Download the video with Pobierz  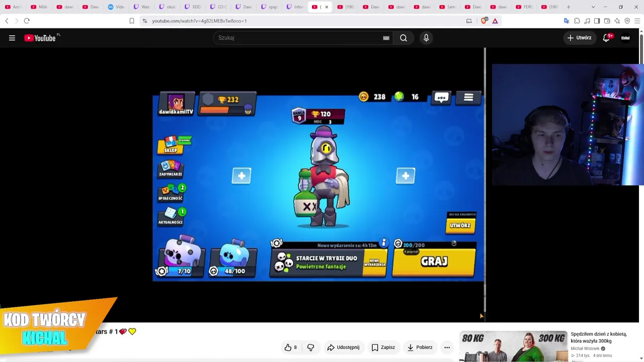420,347
